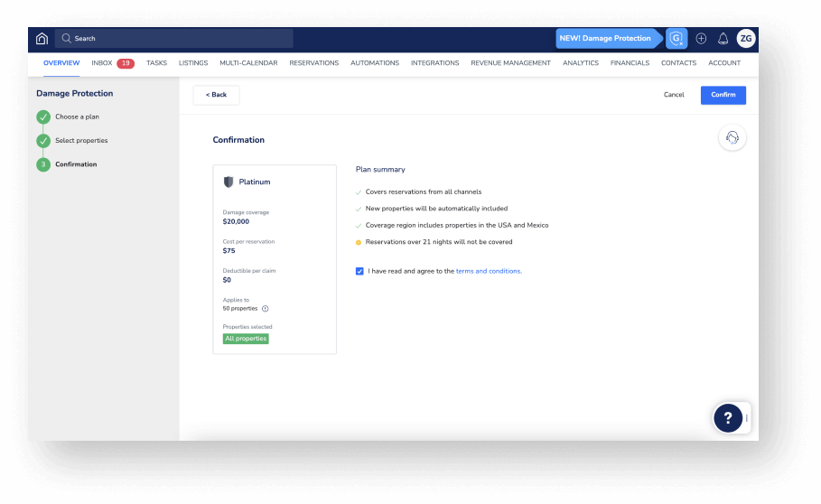
Task: Click the 21 nights warning line
Action: coord(439,242)
